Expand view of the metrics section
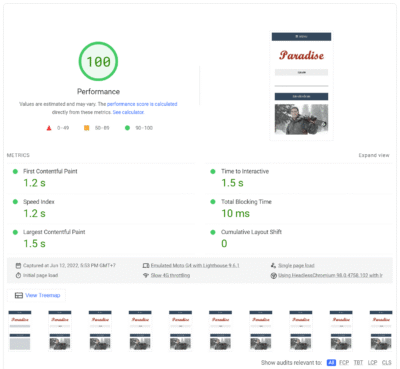Image resolution: width=400 pixels, height=369 pixels. point(374,155)
